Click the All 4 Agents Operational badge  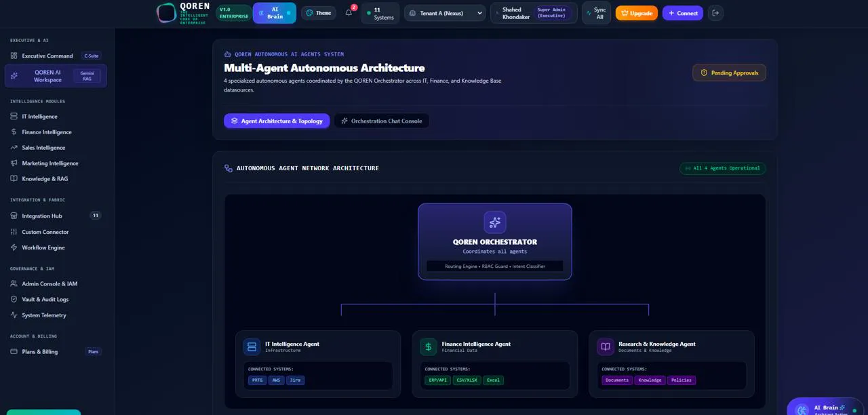[x=723, y=168]
